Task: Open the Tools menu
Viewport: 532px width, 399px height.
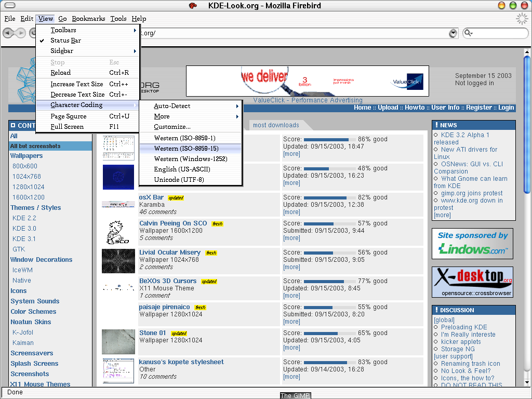Action: 118,19
